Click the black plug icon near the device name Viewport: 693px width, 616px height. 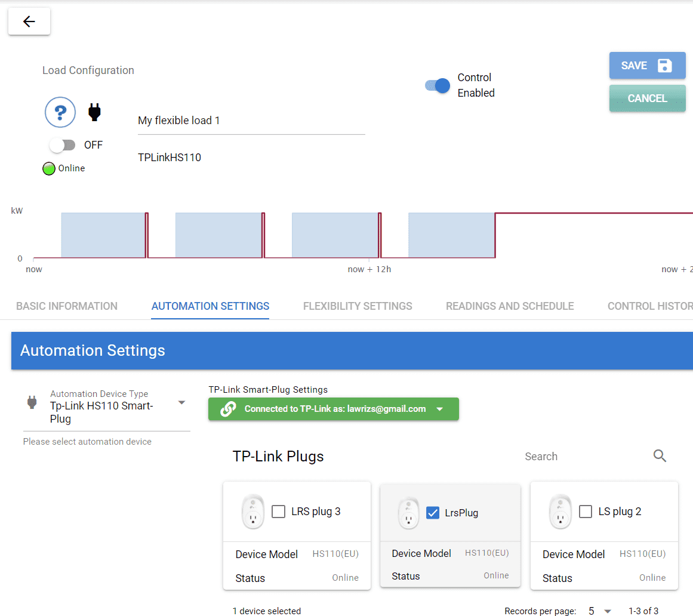pos(94,111)
